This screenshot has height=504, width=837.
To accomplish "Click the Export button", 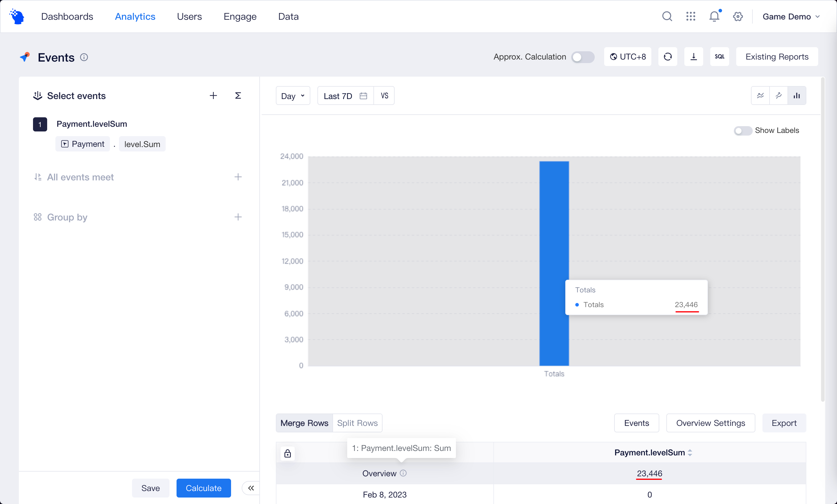I will click(784, 423).
